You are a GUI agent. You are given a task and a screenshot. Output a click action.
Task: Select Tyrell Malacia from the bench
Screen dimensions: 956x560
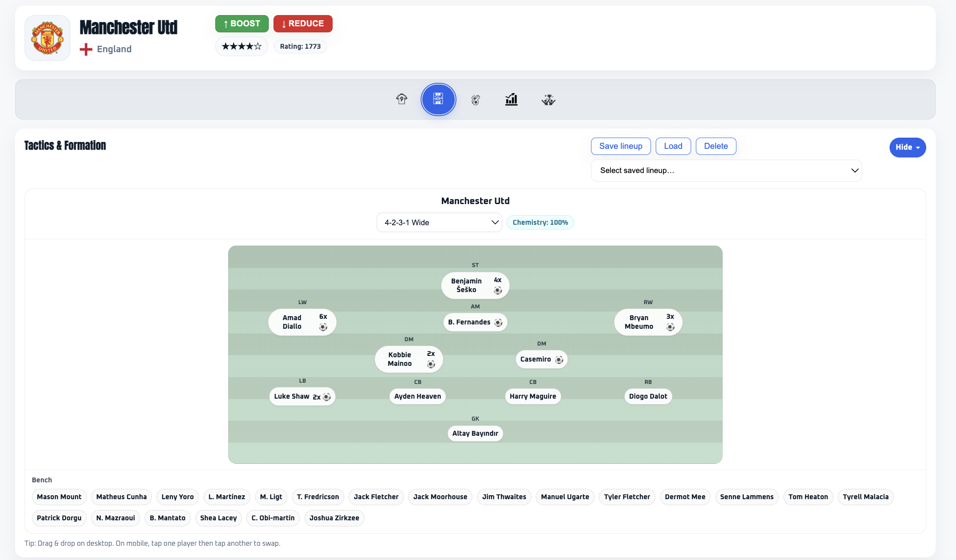(866, 497)
